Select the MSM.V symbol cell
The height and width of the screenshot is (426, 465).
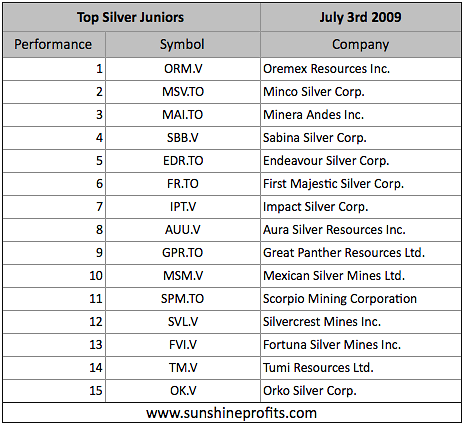tap(183, 276)
